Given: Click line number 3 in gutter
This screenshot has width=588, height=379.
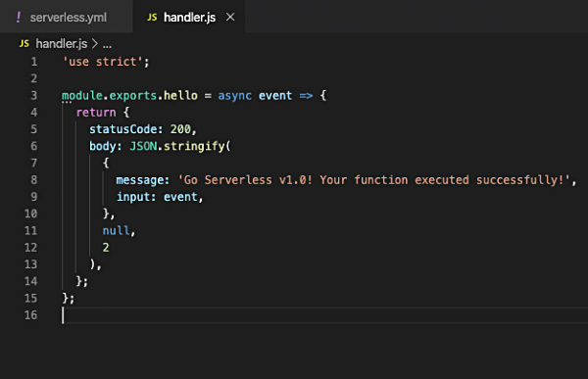Looking at the screenshot, I should [x=34, y=95].
